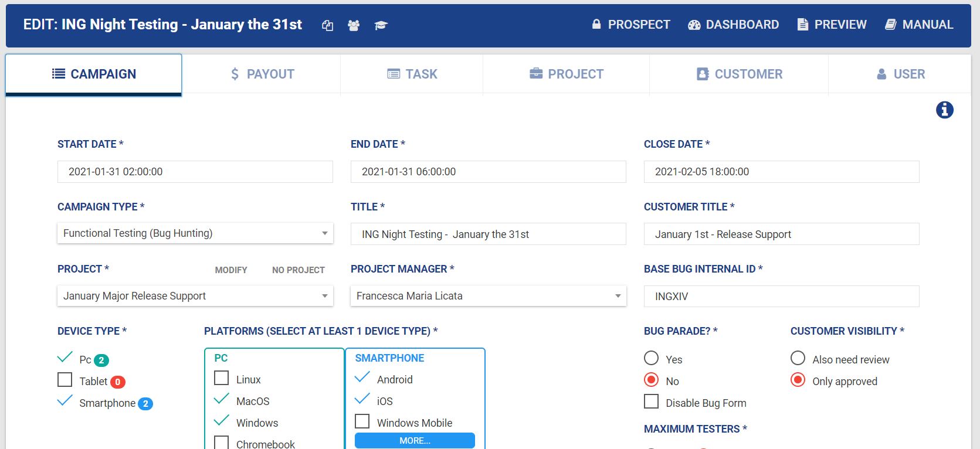Screen dimensions: 980x449
Task: Uncheck the Pc device type
Action: pyautogui.click(x=65, y=358)
